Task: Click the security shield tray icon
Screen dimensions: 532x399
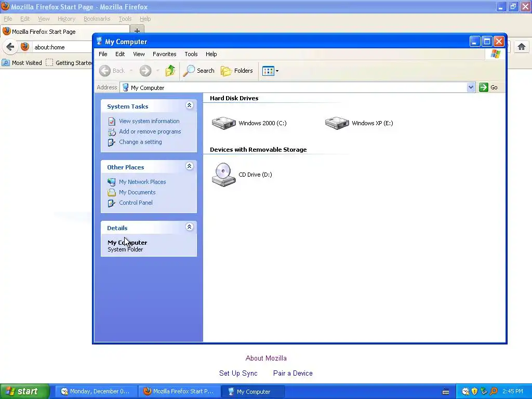Action: click(474, 391)
